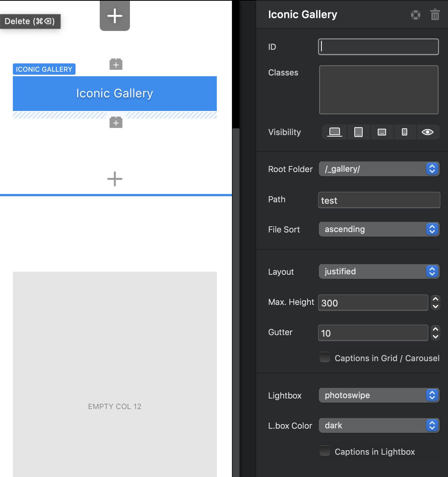Click the ICONIC GALLERY label tag
Image resolution: width=448 pixels, height=477 pixels.
44,69
